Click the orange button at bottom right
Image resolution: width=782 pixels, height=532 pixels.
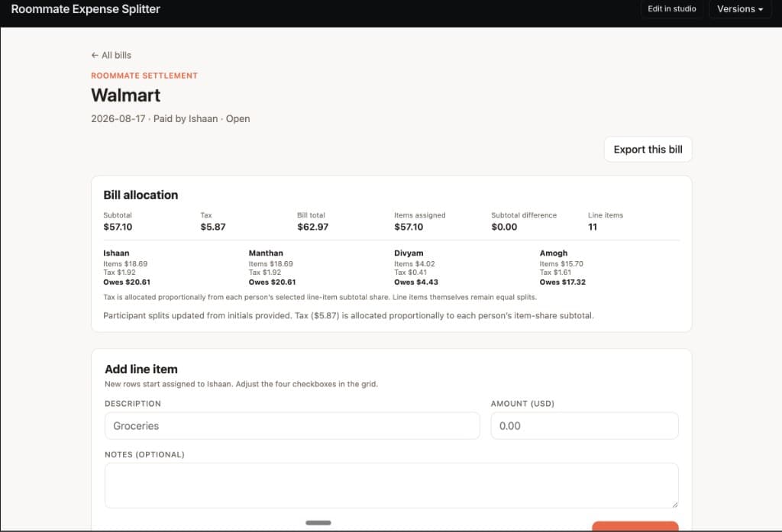pos(635,526)
